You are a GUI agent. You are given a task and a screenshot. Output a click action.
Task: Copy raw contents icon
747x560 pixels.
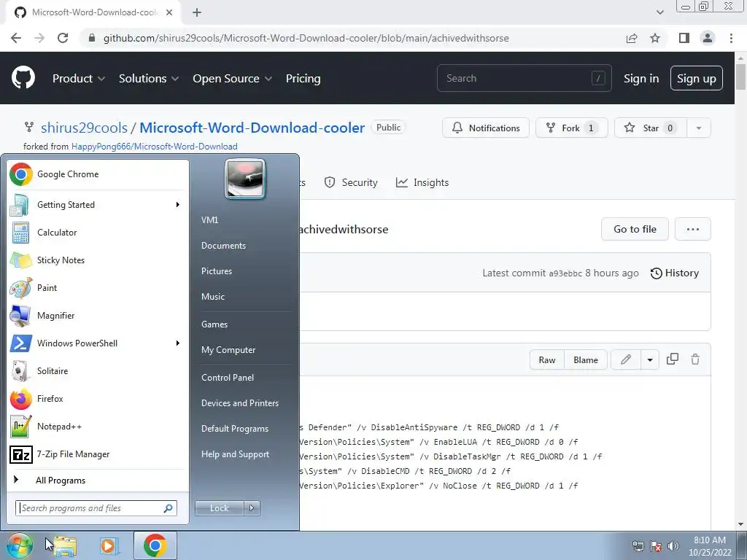pos(672,359)
